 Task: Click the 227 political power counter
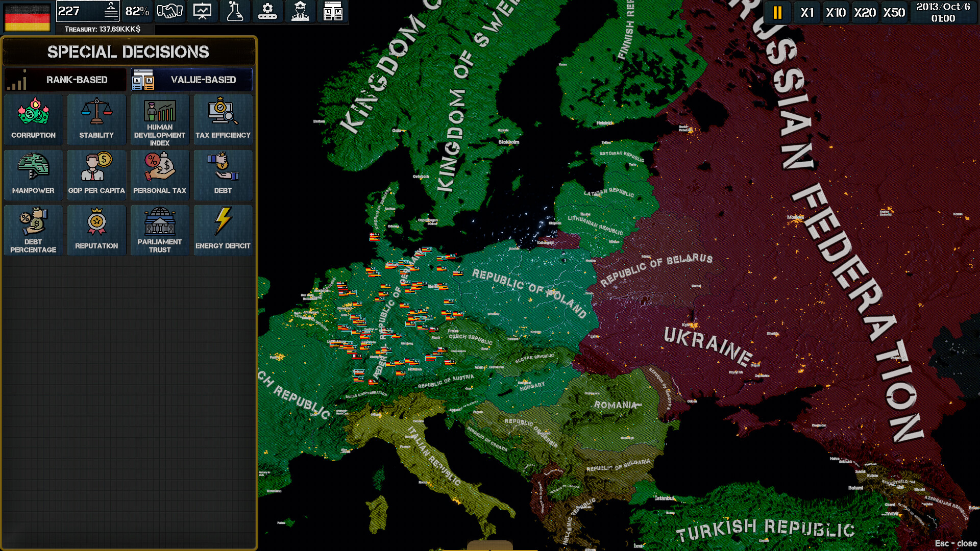click(88, 11)
